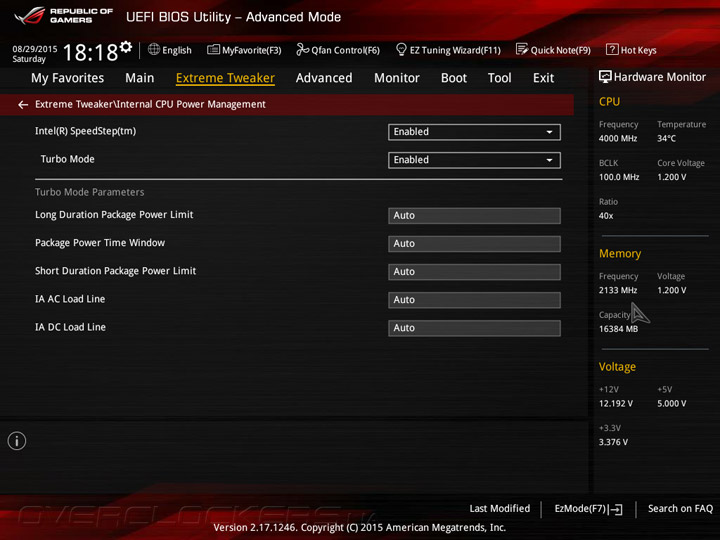Open MyFavorite(F3) from the top bar
Viewport: 720px width, 540px height.
(244, 50)
